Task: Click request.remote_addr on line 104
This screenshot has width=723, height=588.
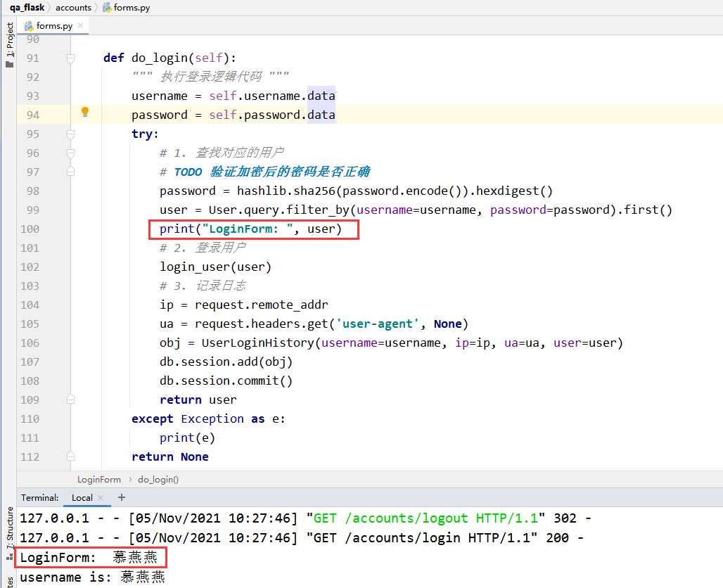Action: (x=262, y=305)
